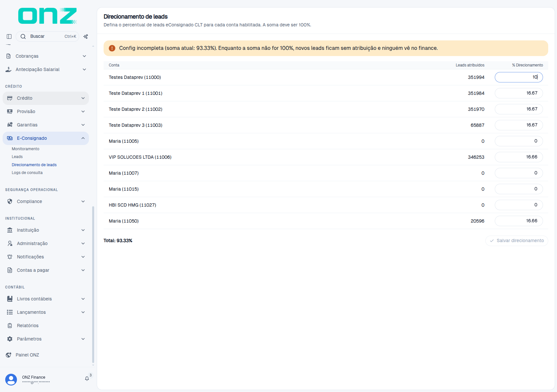The height and width of the screenshot is (392, 557).
Task: Click the ONZ logo
Action: coord(48,16)
